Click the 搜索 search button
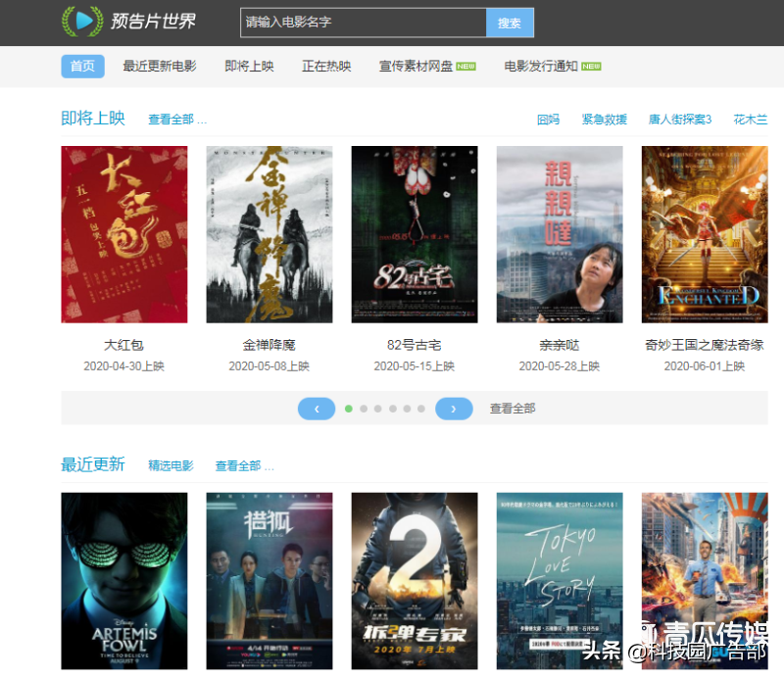 [510, 23]
